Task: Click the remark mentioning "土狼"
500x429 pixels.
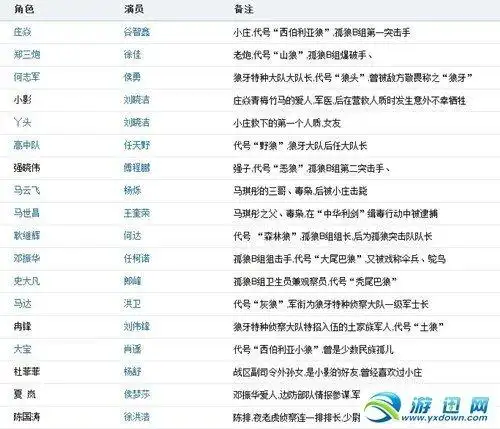Action: (x=338, y=327)
